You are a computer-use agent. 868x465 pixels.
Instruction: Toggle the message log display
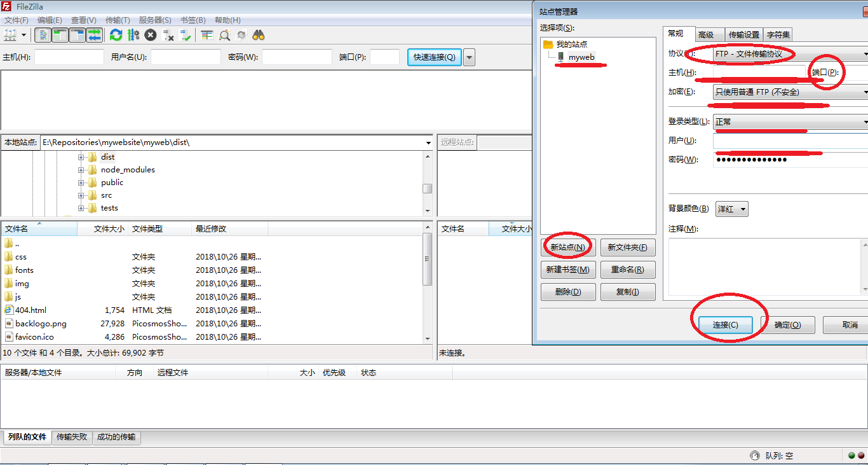point(43,35)
